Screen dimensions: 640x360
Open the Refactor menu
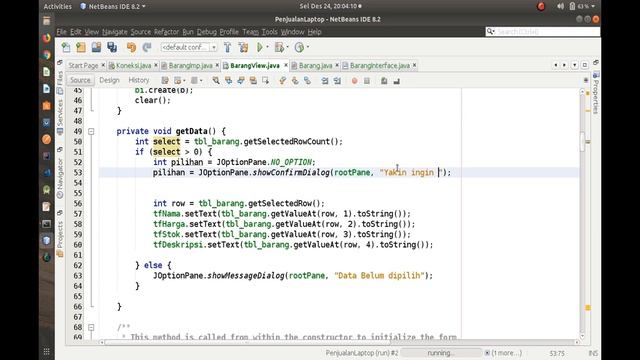tap(166, 32)
